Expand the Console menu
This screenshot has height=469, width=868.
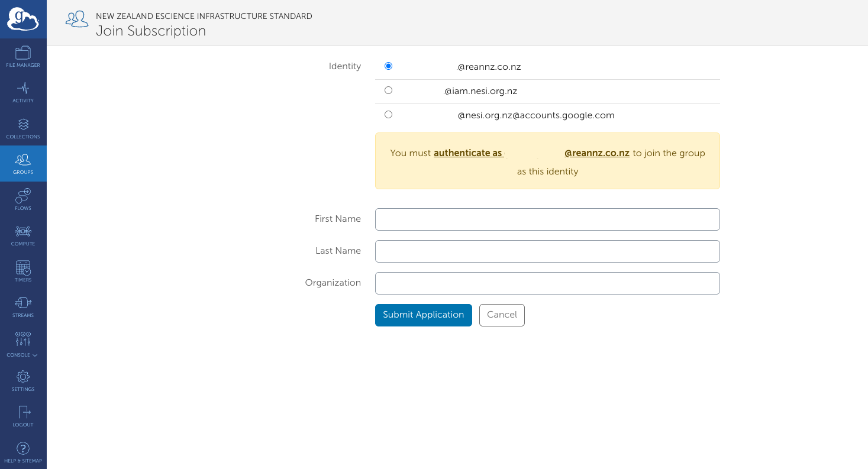coord(23,345)
